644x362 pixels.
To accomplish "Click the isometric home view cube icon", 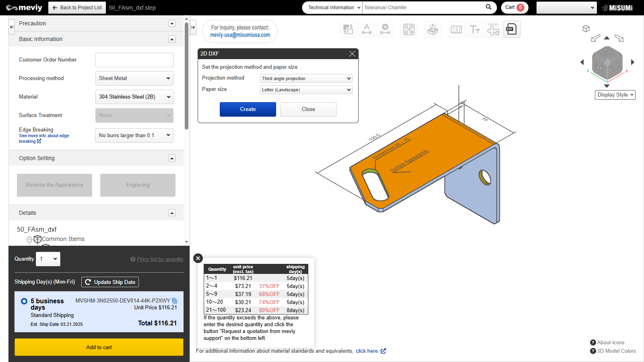I will (586, 29).
